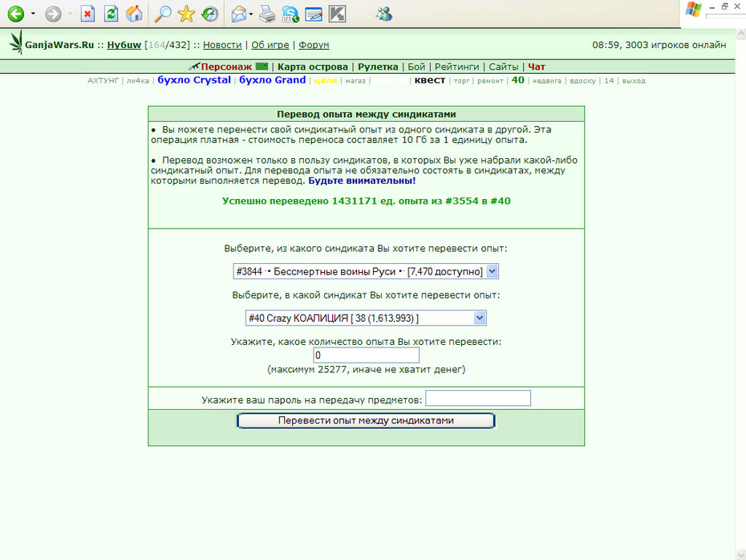746x560 pixels.
Task: Open the Mail envelope toolbar icon
Action: (x=239, y=14)
